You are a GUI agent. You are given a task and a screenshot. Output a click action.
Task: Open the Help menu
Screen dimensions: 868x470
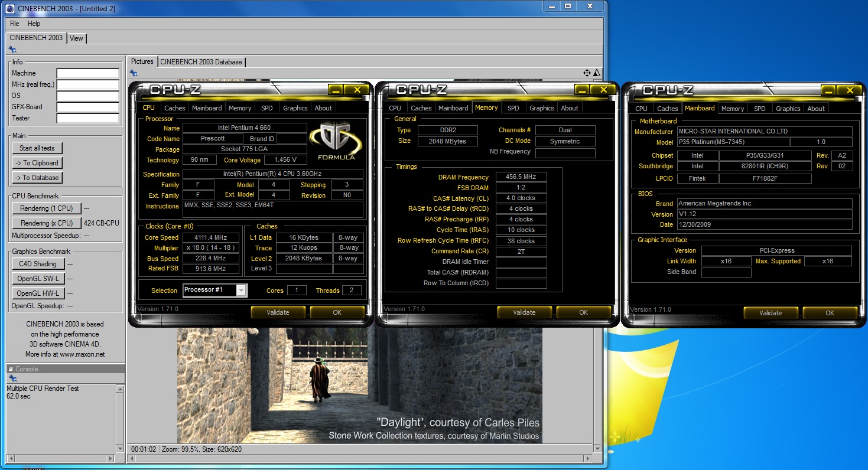(x=34, y=24)
